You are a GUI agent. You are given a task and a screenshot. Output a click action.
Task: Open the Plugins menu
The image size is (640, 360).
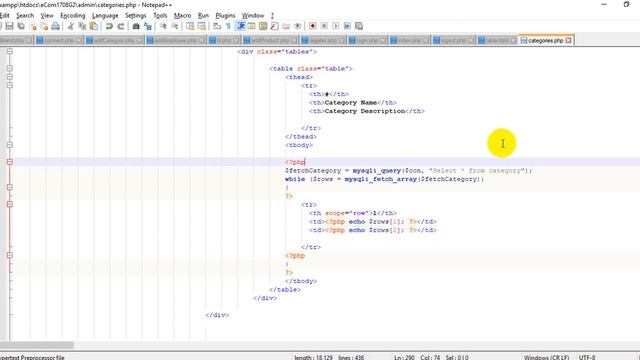(x=225, y=16)
